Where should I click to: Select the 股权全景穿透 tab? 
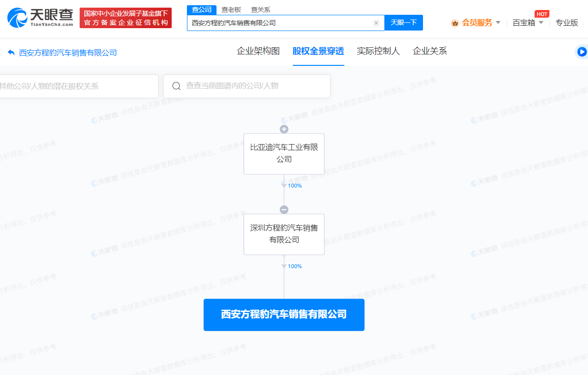tap(318, 51)
